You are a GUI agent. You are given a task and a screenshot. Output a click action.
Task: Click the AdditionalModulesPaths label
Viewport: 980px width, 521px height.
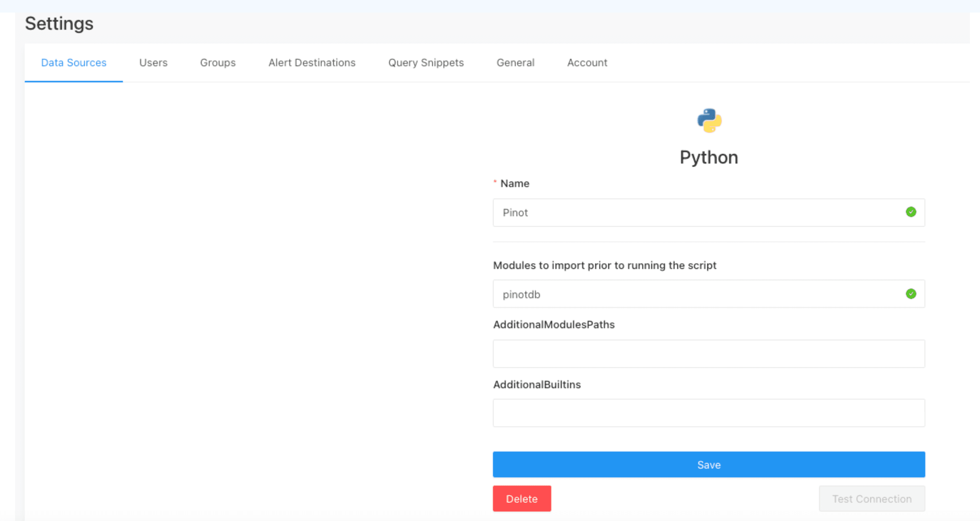point(554,324)
